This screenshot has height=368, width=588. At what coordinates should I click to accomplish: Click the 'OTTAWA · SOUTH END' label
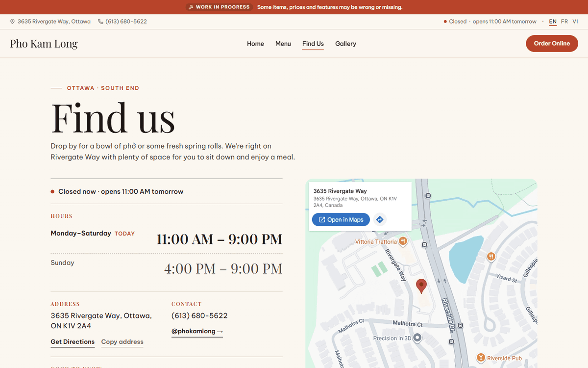[103, 88]
